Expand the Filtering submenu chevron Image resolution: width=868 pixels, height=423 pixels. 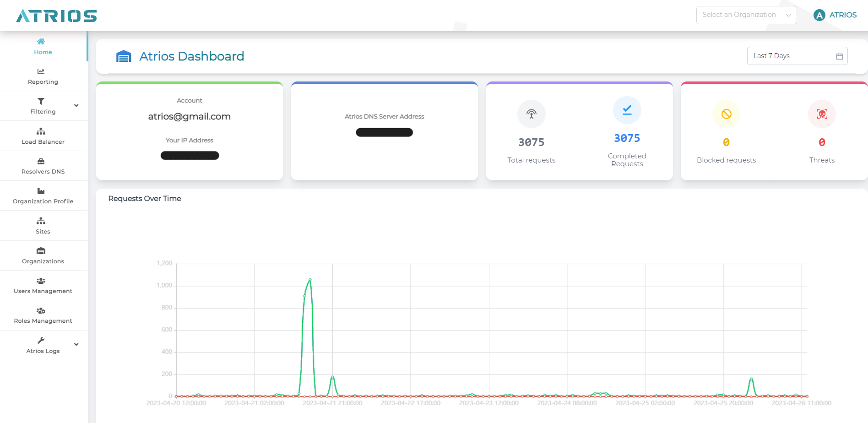tap(76, 106)
